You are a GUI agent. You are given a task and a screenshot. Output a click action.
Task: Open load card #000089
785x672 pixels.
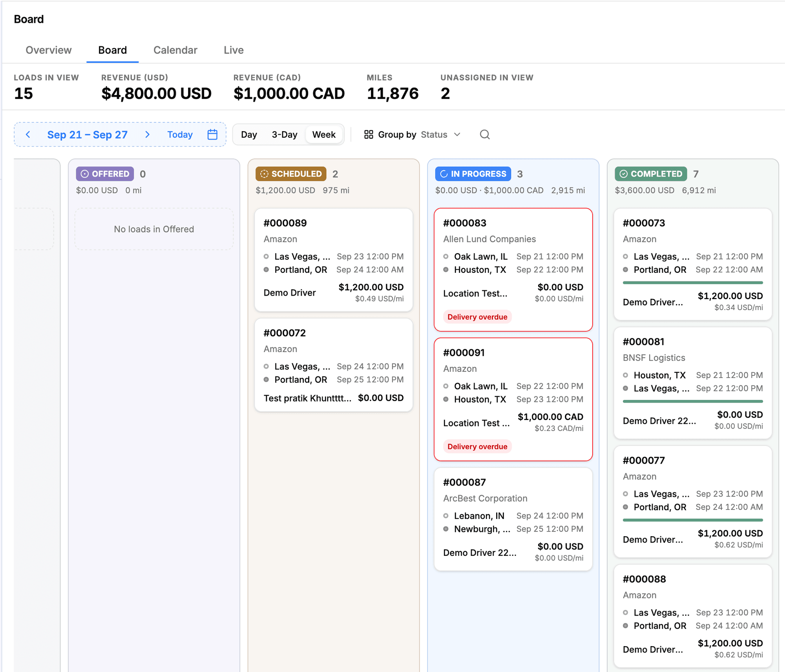coord(334,260)
